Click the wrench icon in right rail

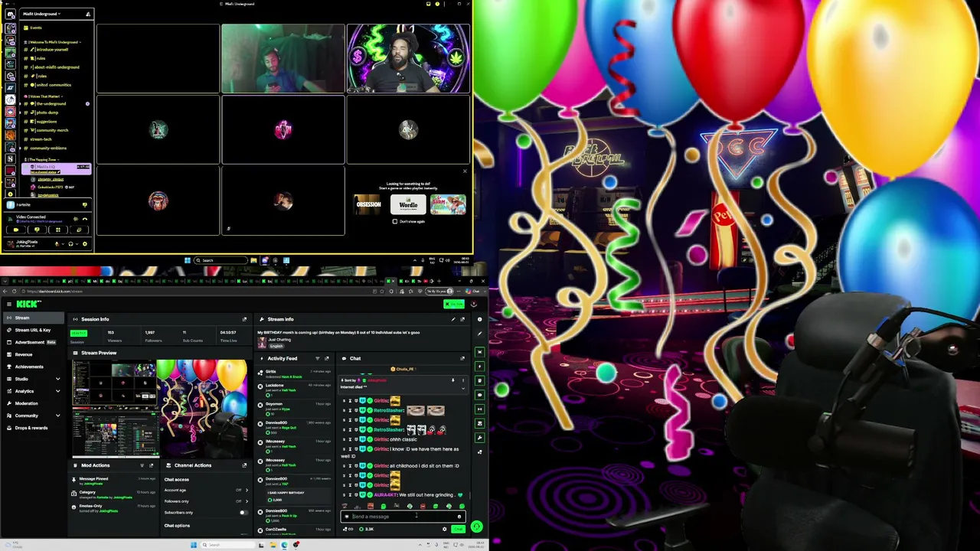pyautogui.click(x=479, y=438)
